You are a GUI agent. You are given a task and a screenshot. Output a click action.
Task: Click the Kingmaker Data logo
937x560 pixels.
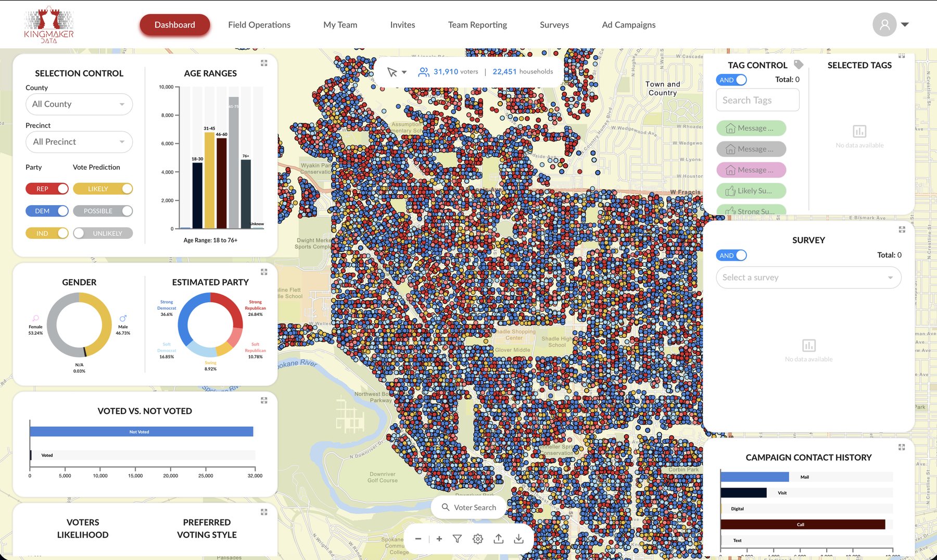pos(49,24)
